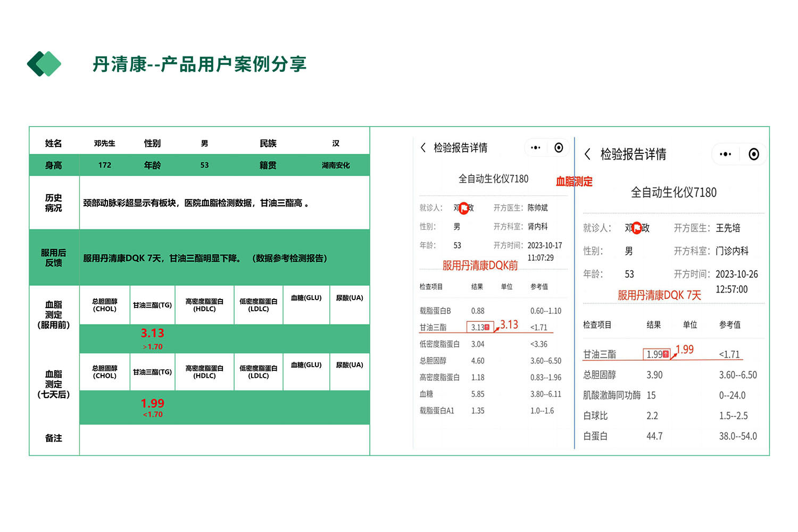Click the 总胆固醇 result 4.60
The width and height of the screenshot is (798, 532).
point(478,361)
